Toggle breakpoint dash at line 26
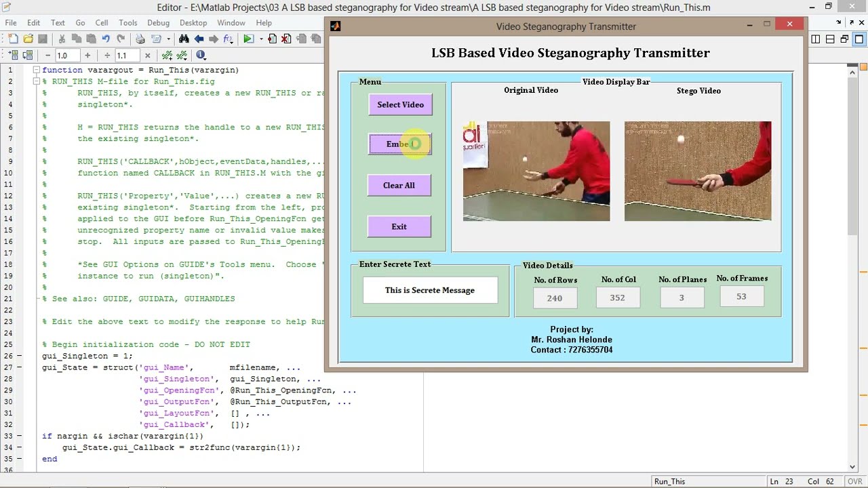 [x=19, y=356]
